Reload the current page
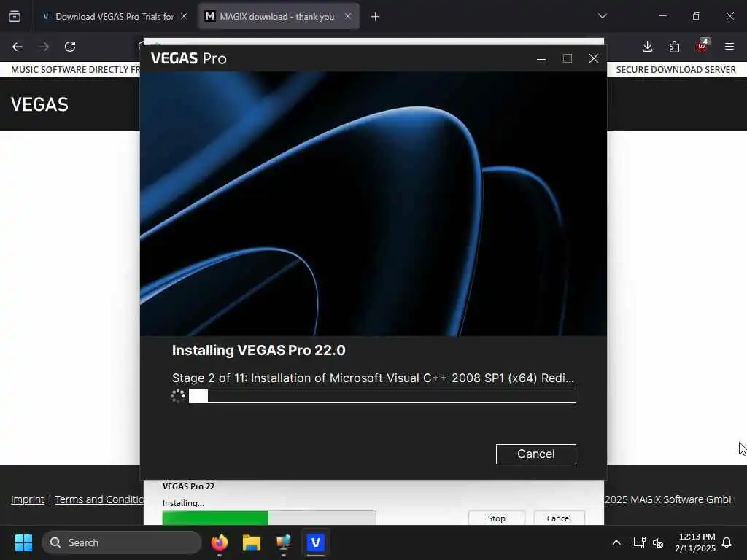The width and height of the screenshot is (747, 560). coord(70,47)
